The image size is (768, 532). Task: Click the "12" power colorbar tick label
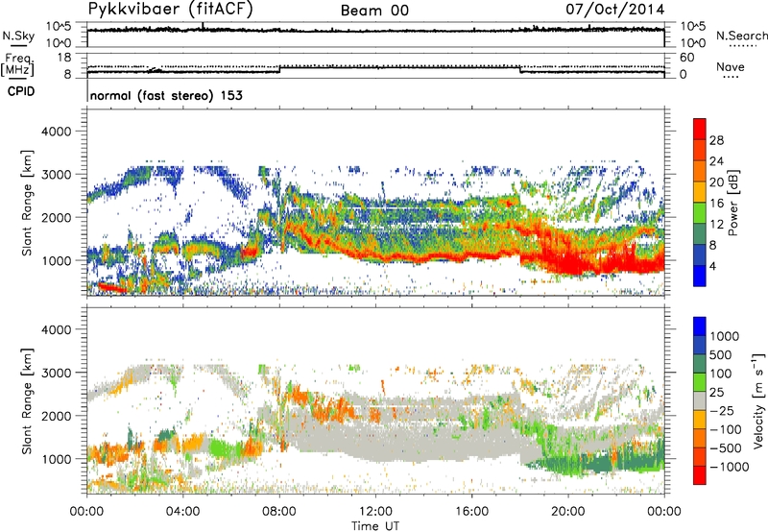pyautogui.click(x=716, y=225)
